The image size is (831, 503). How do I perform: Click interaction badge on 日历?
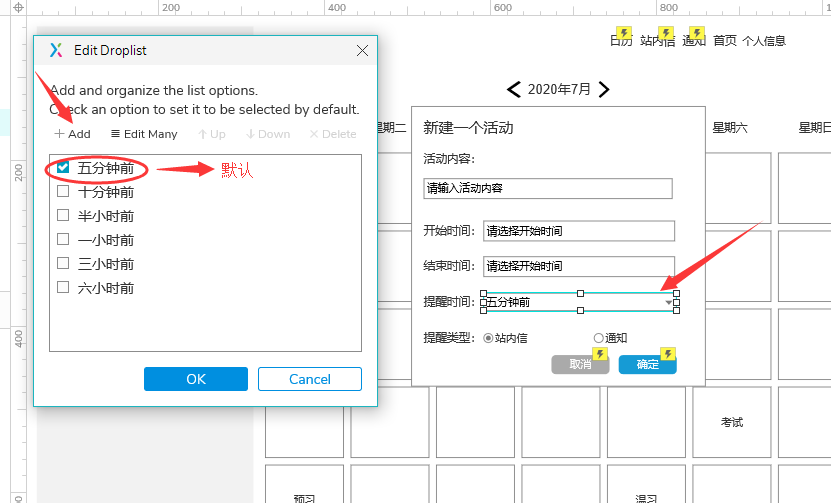(623, 33)
